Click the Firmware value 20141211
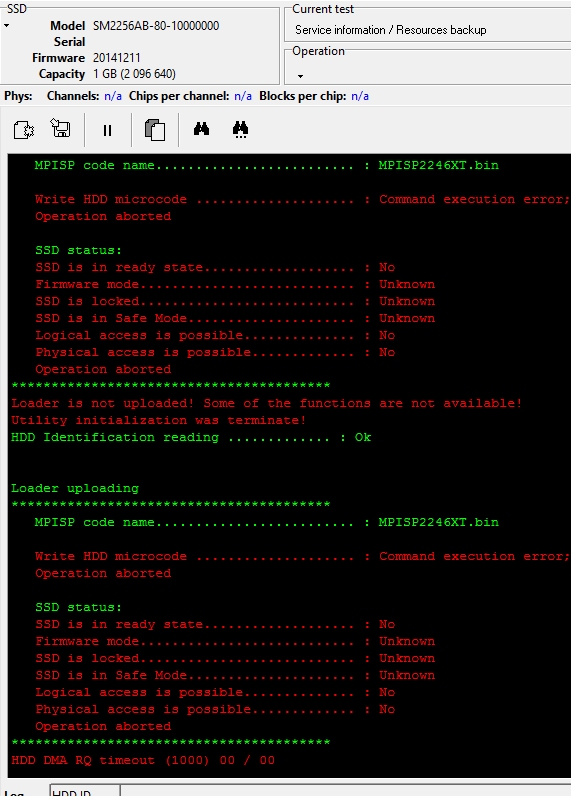This screenshot has width=571, height=799. pyautogui.click(x=117, y=58)
